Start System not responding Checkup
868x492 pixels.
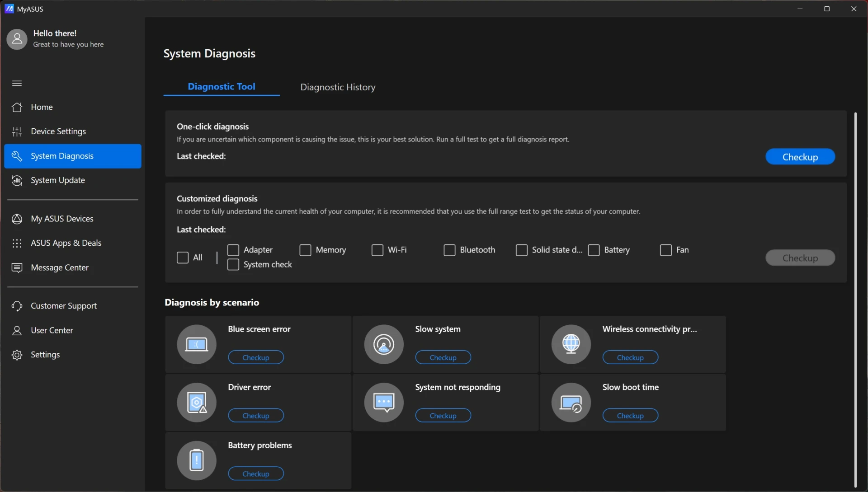pyautogui.click(x=443, y=416)
